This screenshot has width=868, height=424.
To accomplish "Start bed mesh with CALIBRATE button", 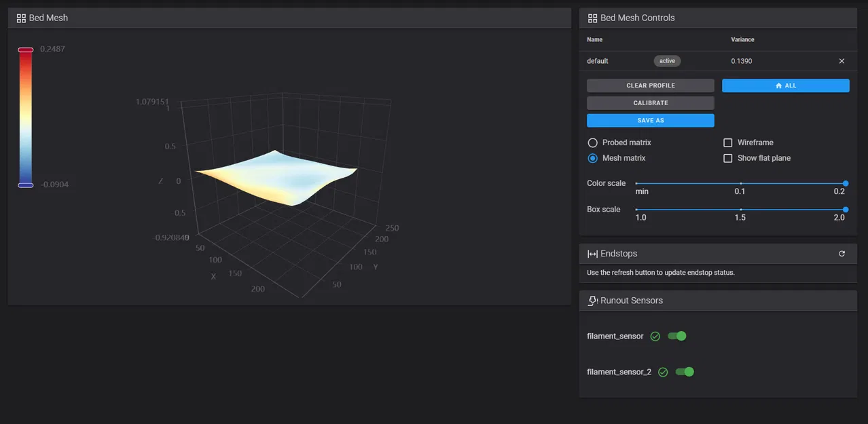I will 650,103.
